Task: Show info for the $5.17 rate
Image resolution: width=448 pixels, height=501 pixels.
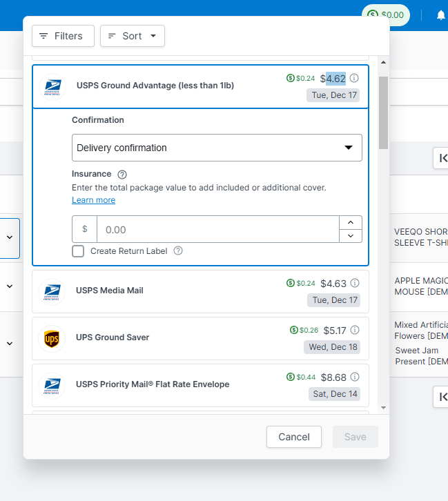Action: (x=355, y=330)
